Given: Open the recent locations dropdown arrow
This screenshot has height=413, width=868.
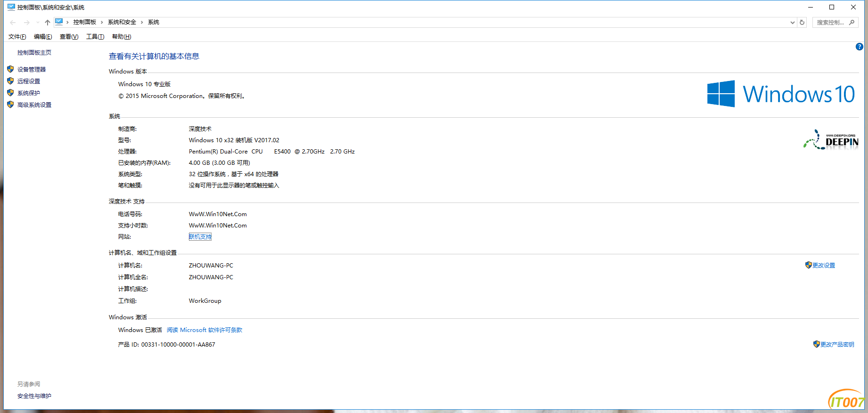Looking at the screenshot, I should coord(38,22).
